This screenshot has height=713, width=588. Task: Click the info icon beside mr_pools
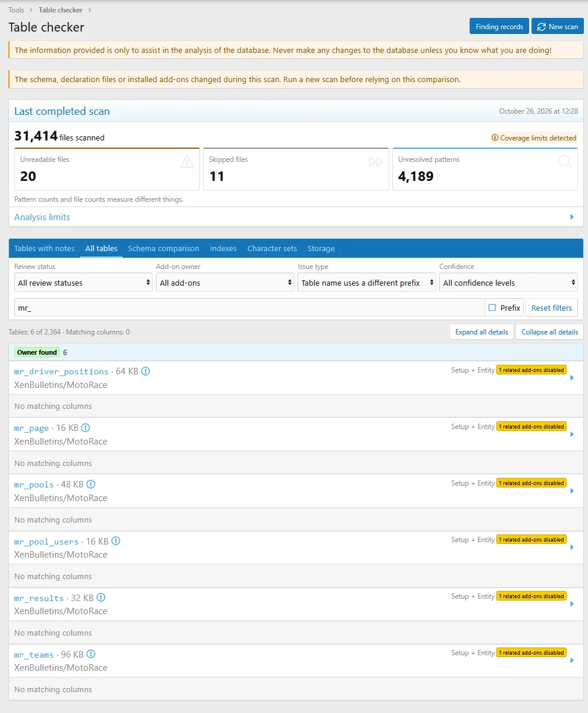tap(91, 484)
